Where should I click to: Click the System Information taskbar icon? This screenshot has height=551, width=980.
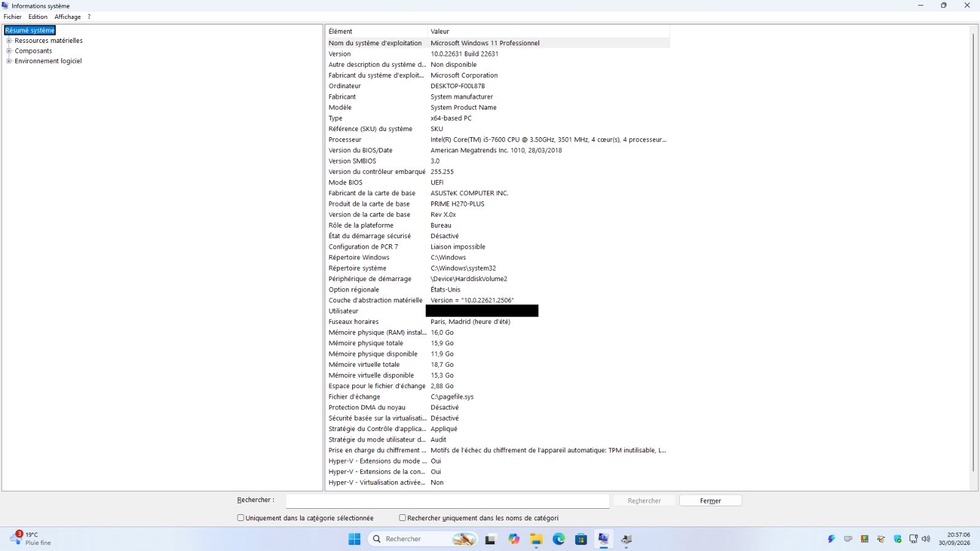click(603, 539)
